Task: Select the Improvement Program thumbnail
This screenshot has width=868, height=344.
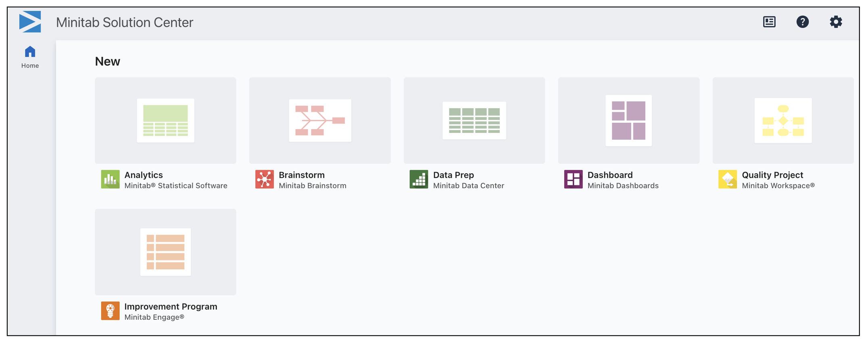Action: click(165, 252)
